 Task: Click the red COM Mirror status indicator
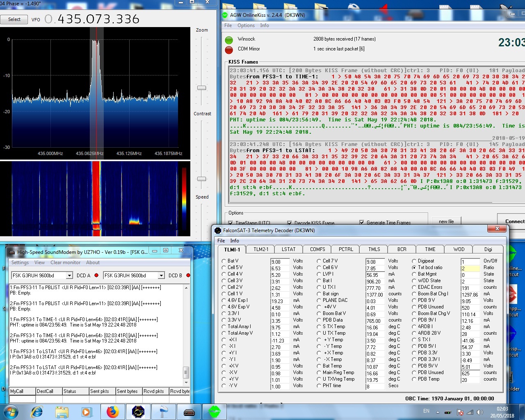(229, 50)
